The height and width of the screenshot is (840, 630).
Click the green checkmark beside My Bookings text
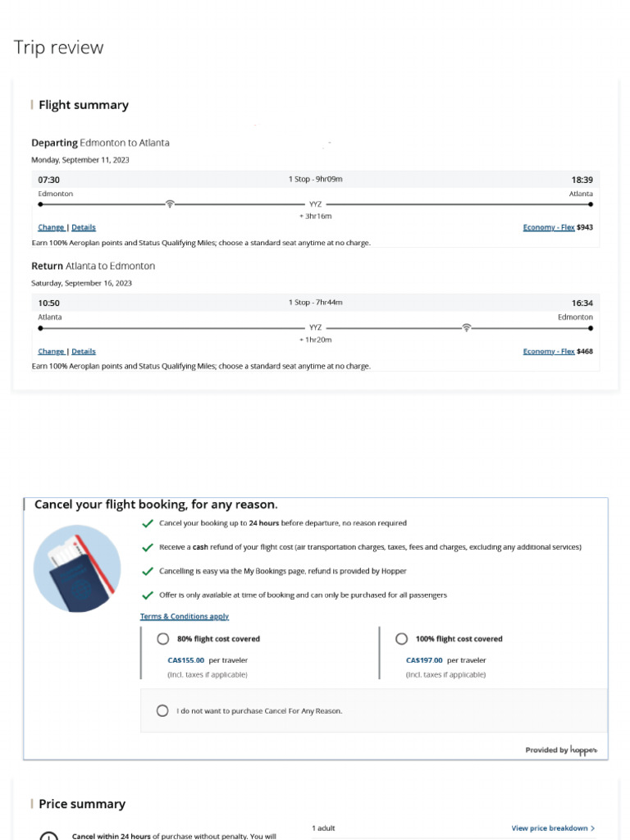(148, 571)
